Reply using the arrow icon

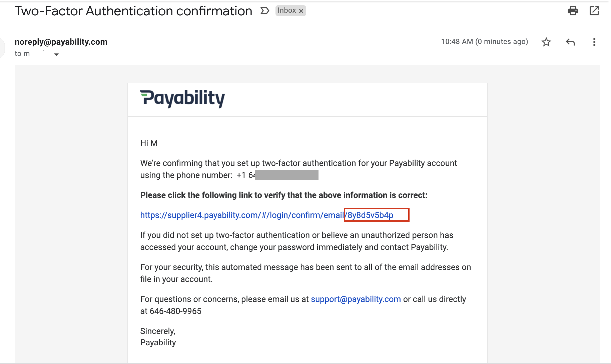coord(570,42)
